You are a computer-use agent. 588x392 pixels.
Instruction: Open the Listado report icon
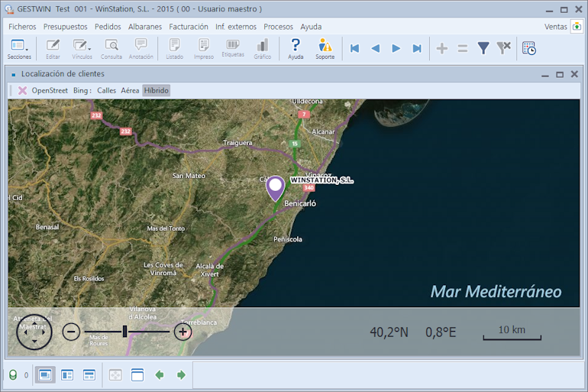[x=174, y=49]
